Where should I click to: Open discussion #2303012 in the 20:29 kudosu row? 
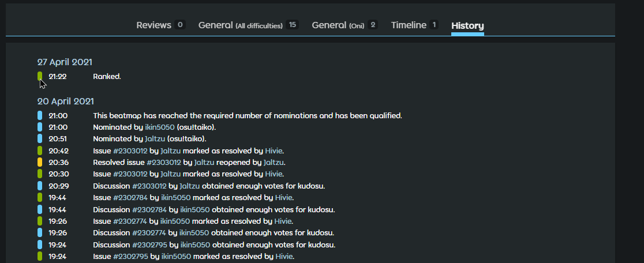pos(149,186)
